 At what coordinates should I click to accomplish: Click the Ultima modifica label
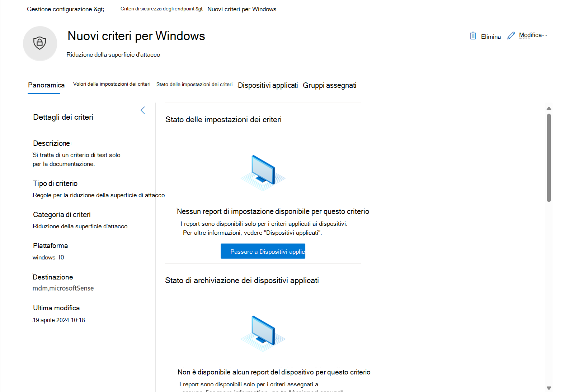tap(56, 308)
